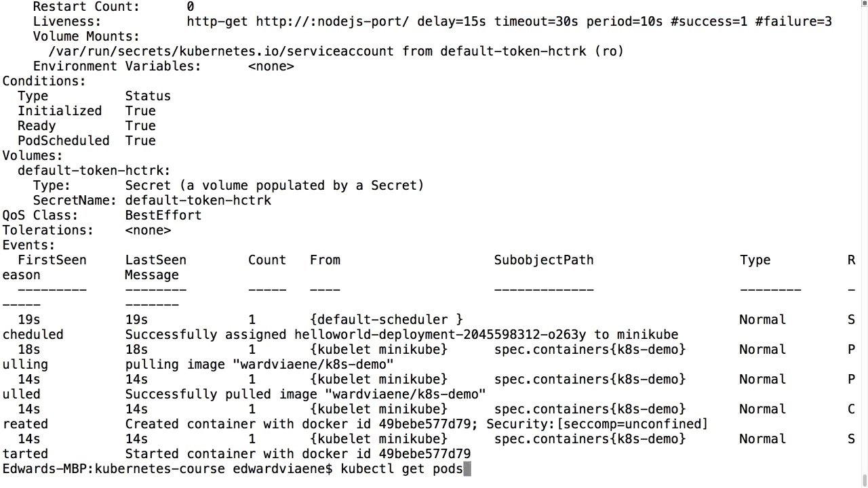Click the FirstSeen column header
Viewport: 868px width, 488px height.
pyautogui.click(x=52, y=260)
